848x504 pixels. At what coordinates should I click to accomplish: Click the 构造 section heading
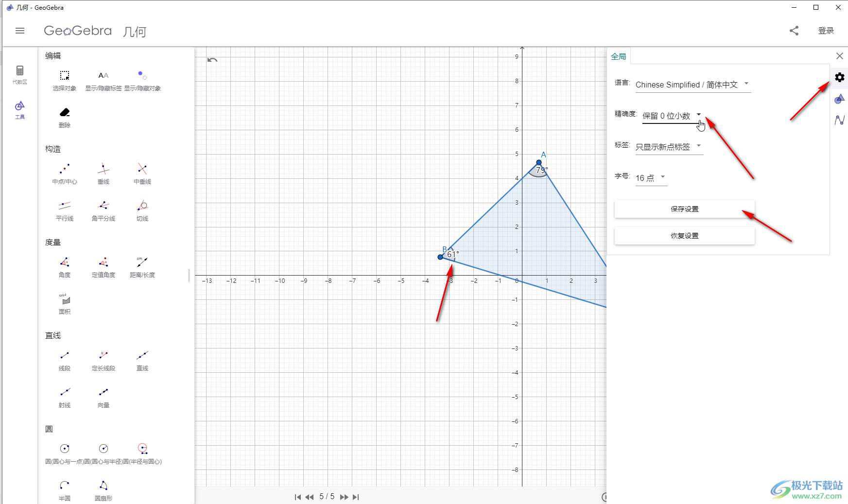tap(53, 149)
